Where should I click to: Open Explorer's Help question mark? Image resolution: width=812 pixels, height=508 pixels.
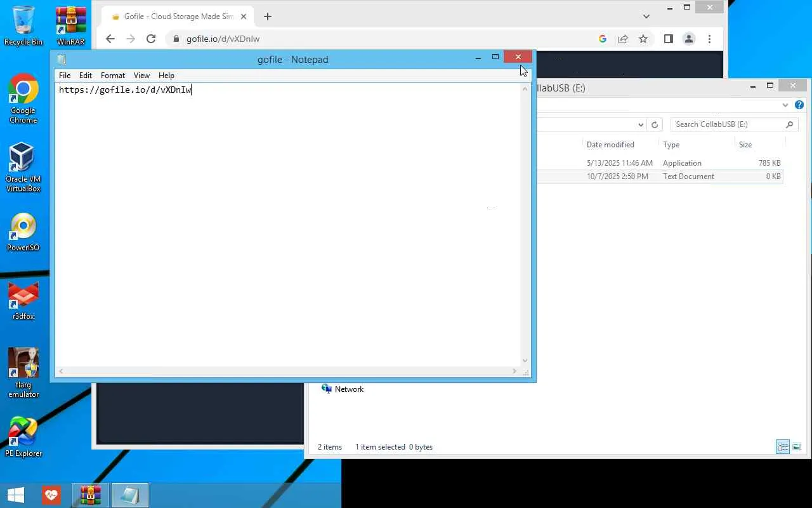(x=799, y=105)
